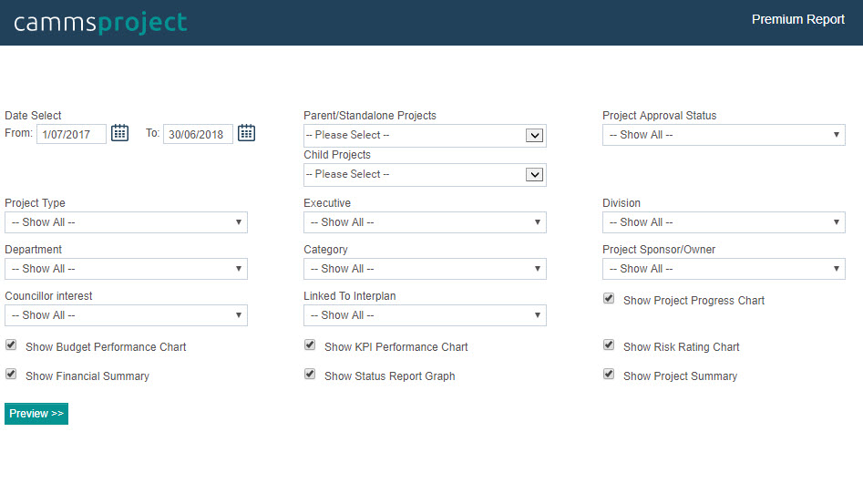
Task: Uncheck Show Project Progress Chart
Action: tap(609, 299)
